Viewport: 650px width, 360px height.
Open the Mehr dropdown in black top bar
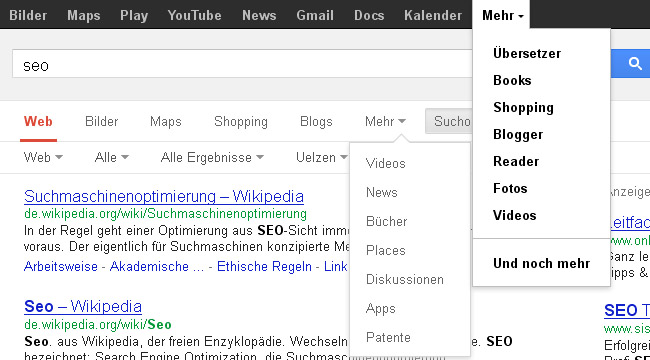(x=501, y=16)
